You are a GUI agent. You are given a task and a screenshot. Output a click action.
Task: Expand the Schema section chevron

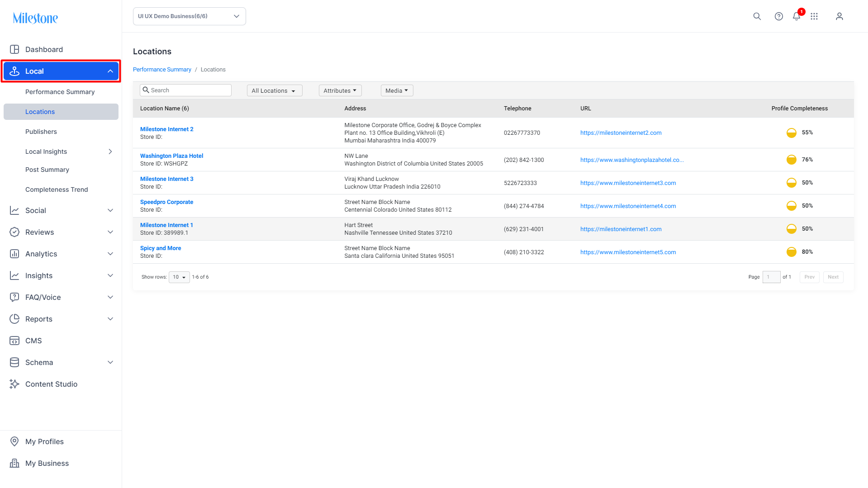(x=110, y=362)
